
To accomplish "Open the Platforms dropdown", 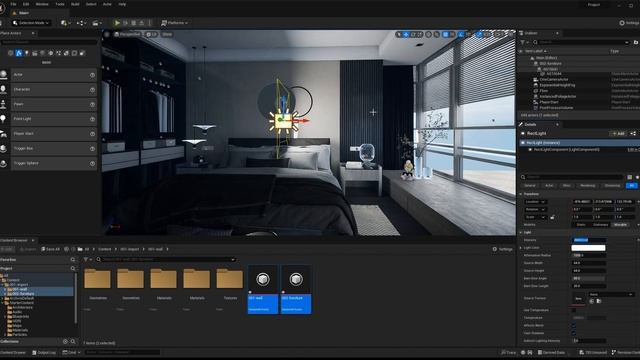I will (x=175, y=23).
